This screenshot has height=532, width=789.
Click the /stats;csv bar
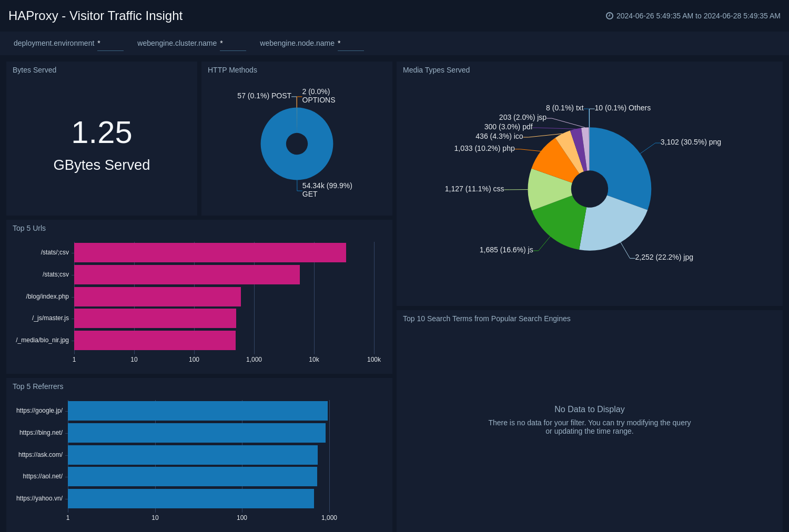coord(187,274)
